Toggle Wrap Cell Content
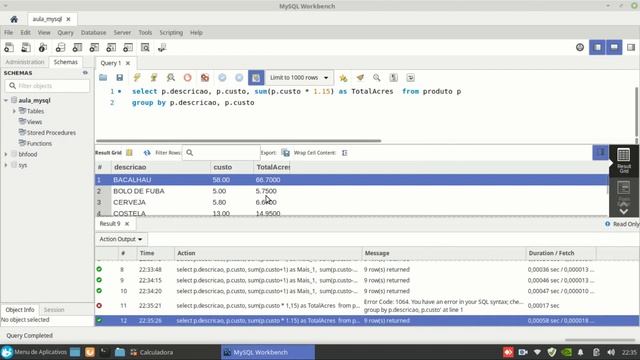The image size is (640, 360). tap(344, 153)
